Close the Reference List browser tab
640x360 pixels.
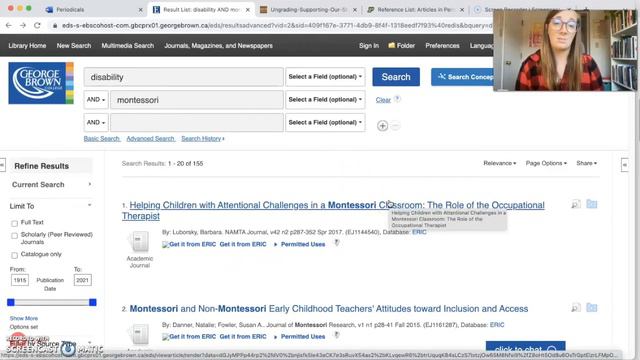click(x=462, y=9)
